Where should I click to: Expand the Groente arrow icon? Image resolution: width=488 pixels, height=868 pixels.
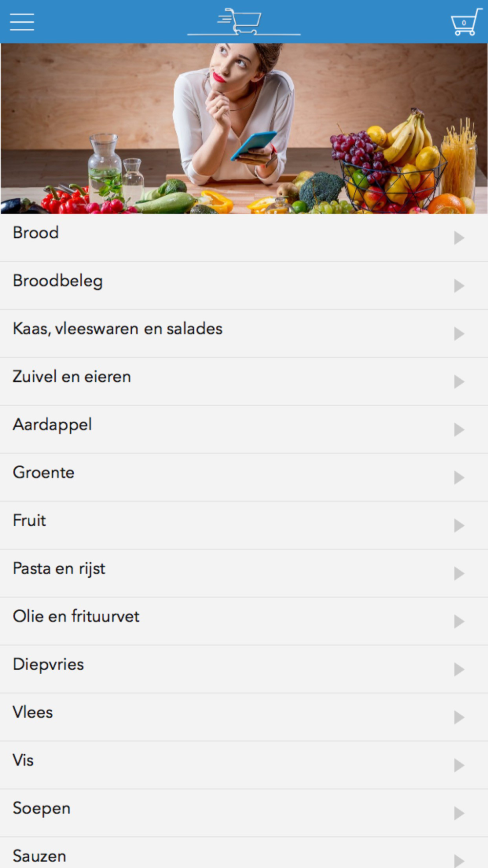(459, 477)
